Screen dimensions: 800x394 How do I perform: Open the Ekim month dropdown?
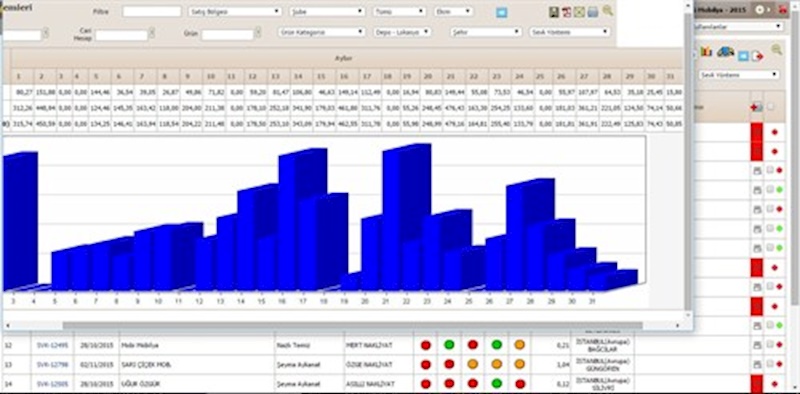pyautogui.click(x=454, y=11)
